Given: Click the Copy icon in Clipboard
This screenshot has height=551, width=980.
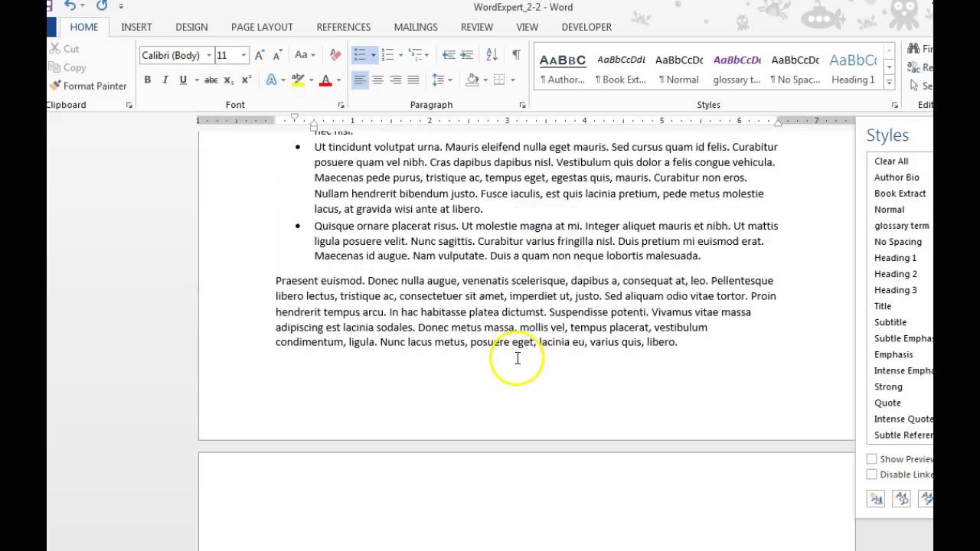Looking at the screenshot, I should point(55,67).
